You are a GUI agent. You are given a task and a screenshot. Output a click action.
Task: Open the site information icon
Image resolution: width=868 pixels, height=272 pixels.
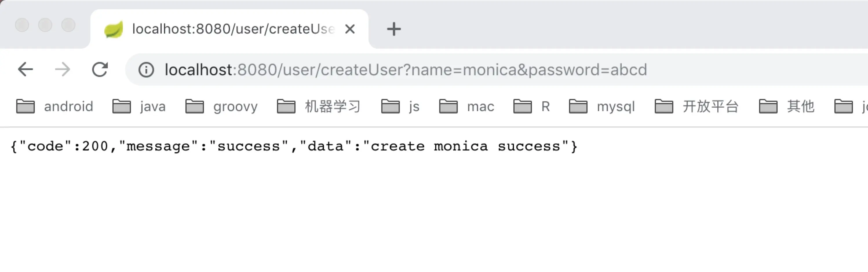tap(146, 70)
